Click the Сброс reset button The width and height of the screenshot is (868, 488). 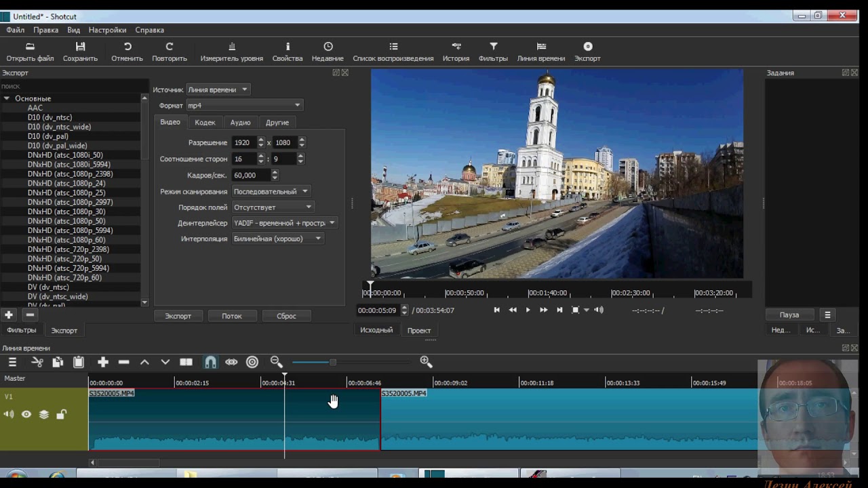pyautogui.click(x=287, y=316)
